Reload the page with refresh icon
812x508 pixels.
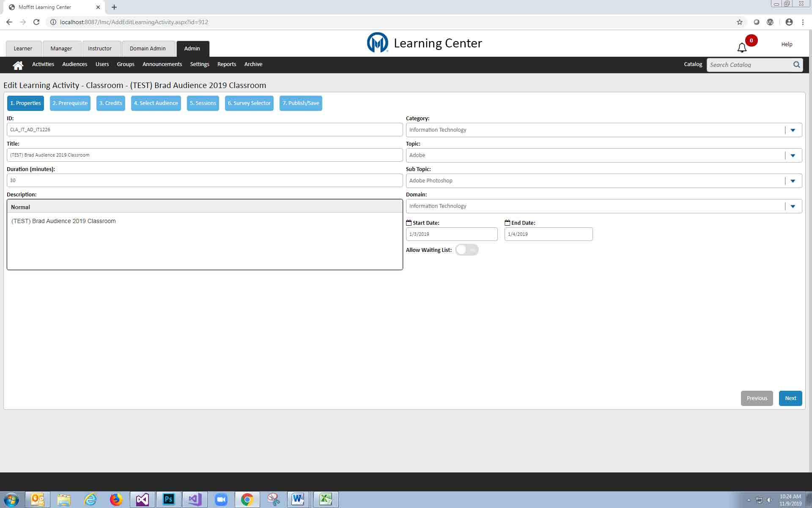point(36,22)
